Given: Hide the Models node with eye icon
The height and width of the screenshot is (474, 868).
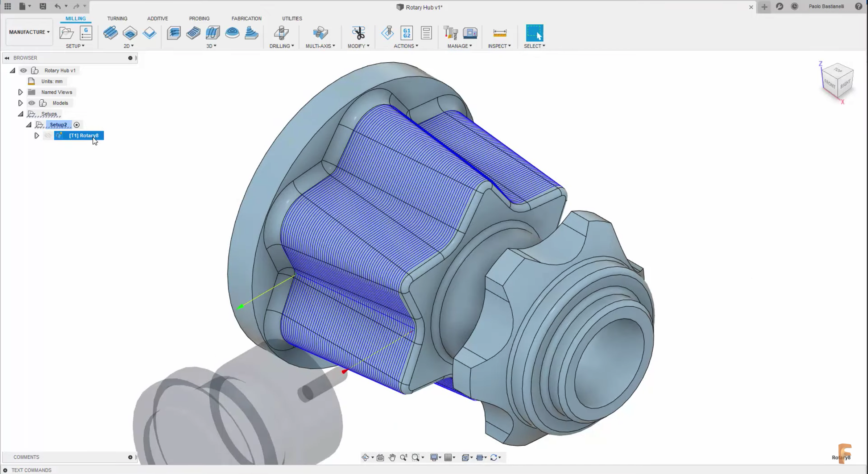Looking at the screenshot, I should click(x=32, y=103).
